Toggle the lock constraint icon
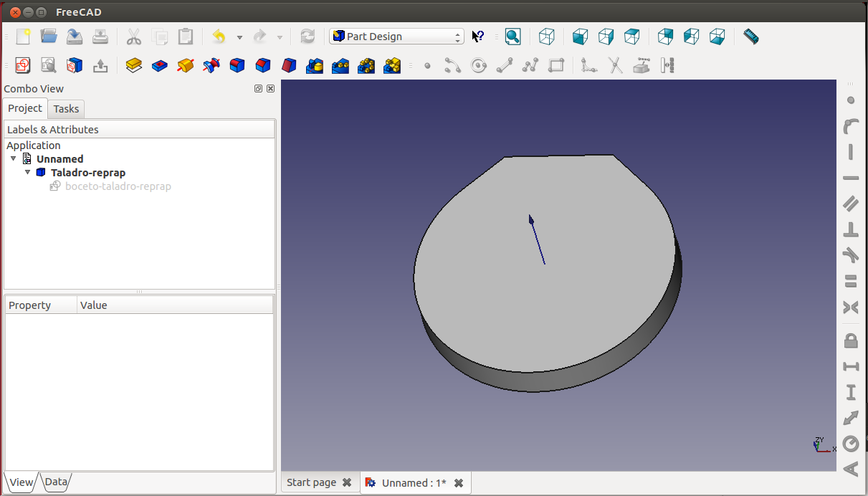868x496 pixels. point(851,340)
